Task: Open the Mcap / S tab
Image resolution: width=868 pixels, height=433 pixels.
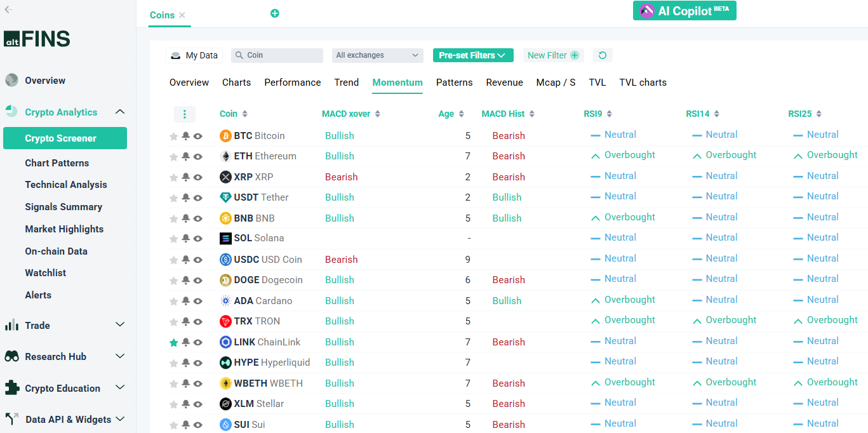Action: click(x=556, y=83)
